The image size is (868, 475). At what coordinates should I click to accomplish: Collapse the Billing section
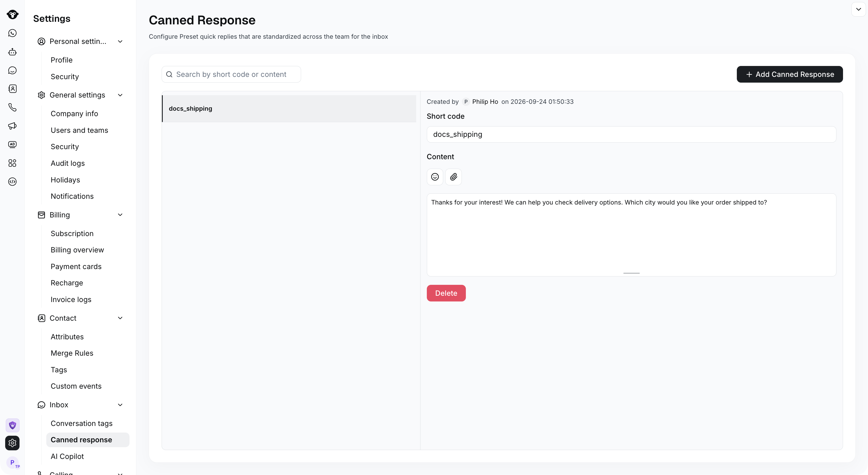[120, 215]
